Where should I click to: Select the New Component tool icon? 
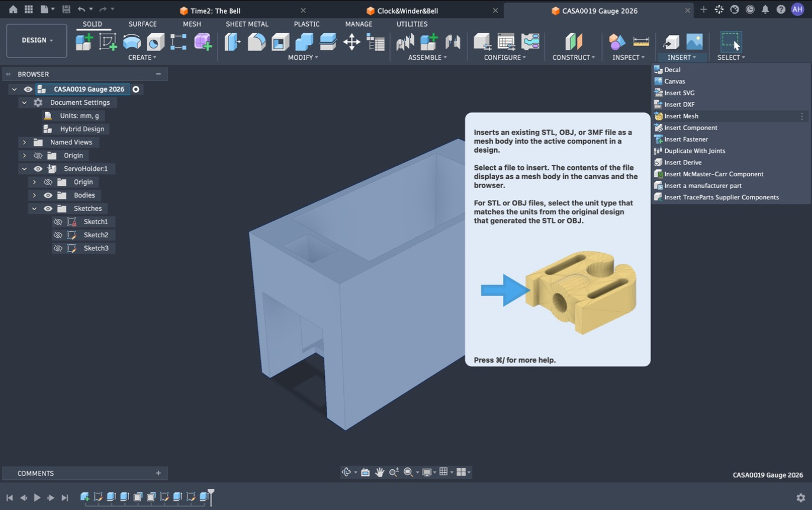(84, 41)
